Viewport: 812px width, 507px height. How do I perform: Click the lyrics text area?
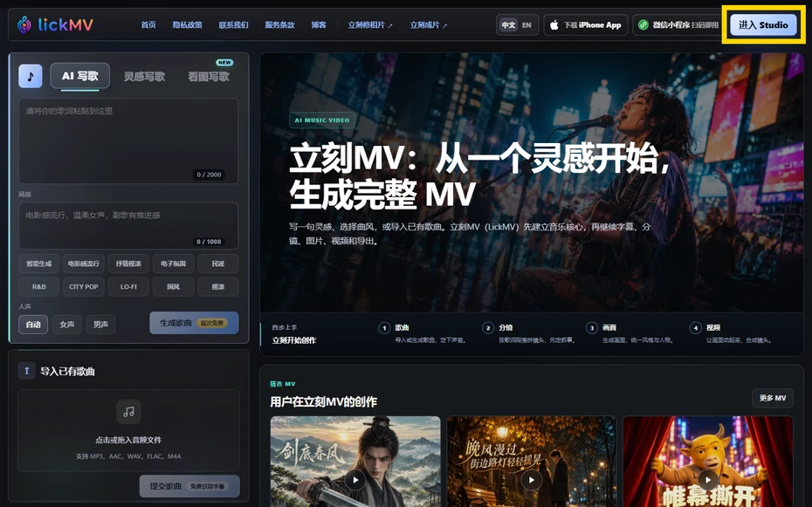pos(128,140)
